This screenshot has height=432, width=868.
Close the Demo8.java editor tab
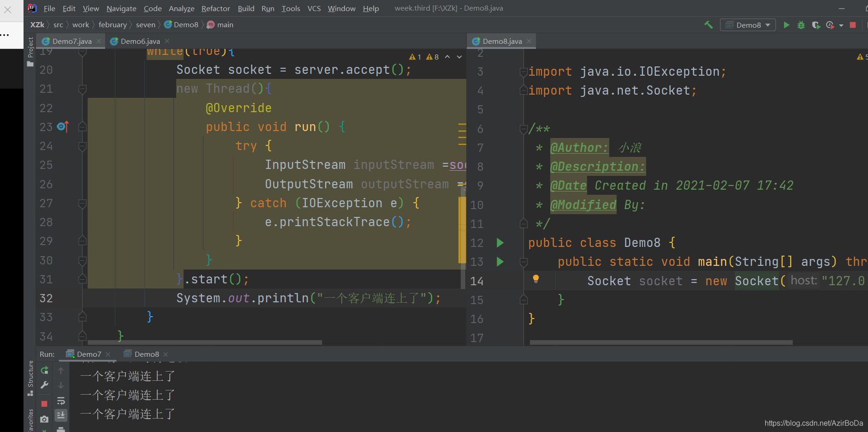tap(529, 41)
